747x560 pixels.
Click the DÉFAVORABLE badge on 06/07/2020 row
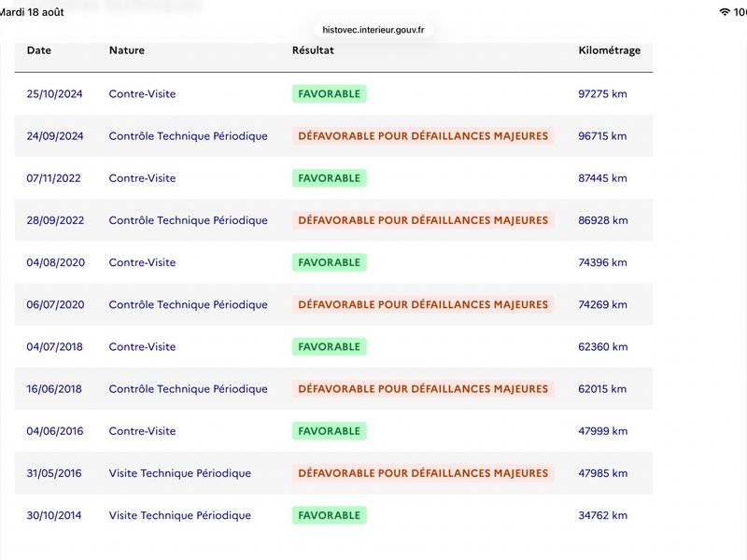pyautogui.click(x=423, y=305)
